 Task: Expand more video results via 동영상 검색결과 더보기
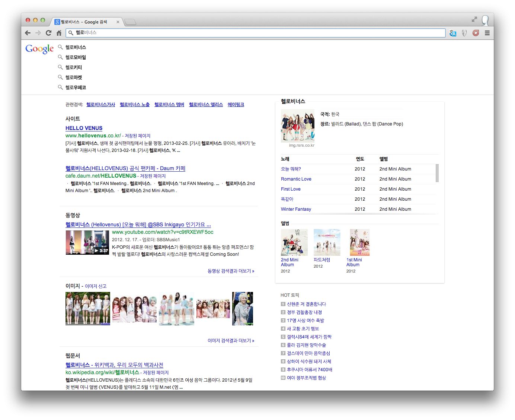point(231,271)
